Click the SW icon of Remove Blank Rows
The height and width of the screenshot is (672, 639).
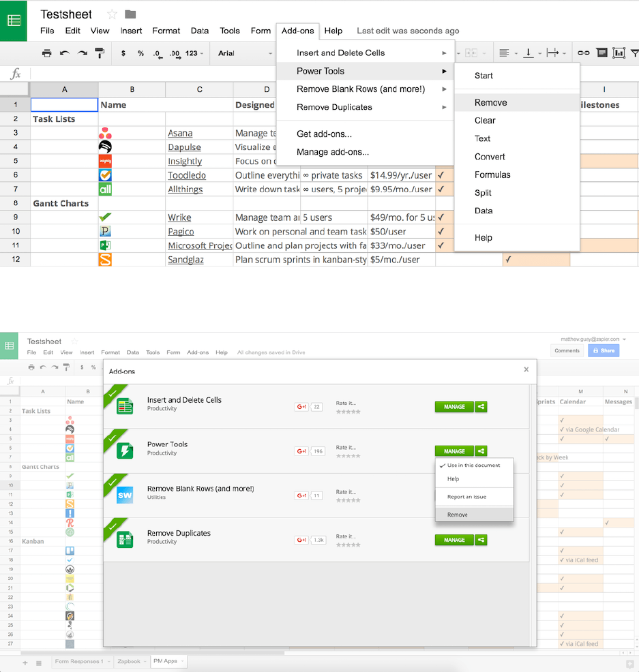[125, 495]
